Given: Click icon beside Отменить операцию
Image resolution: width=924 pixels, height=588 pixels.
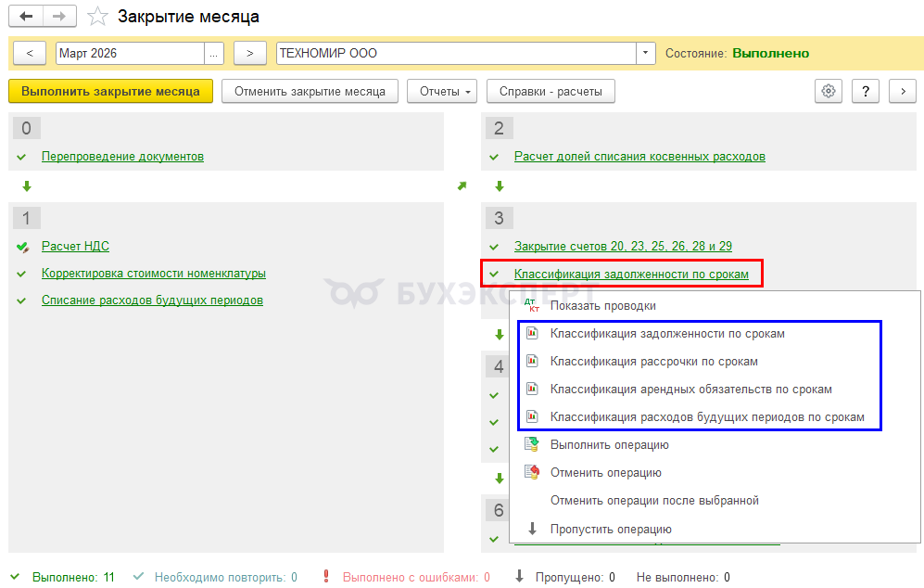Looking at the screenshot, I should tap(532, 473).
